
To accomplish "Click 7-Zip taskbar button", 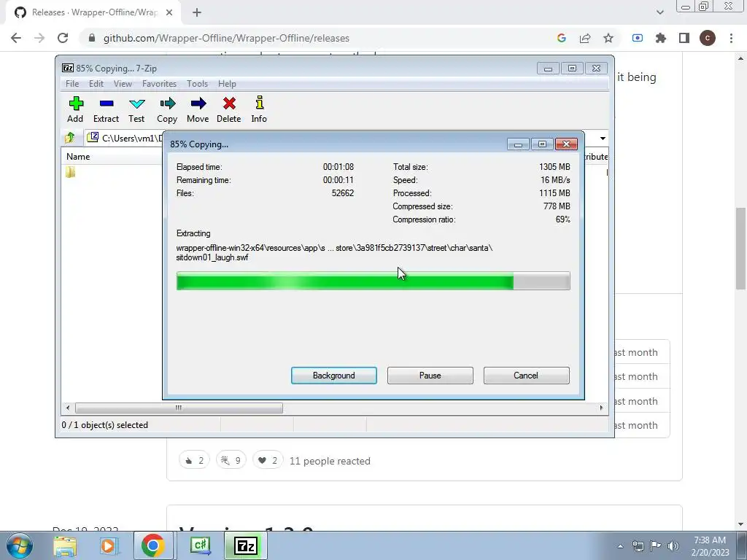I will (x=246, y=545).
